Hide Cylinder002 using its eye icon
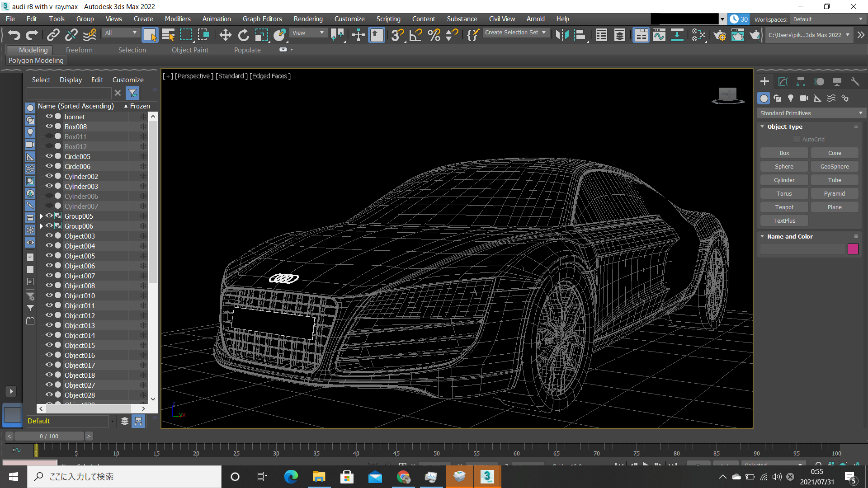This screenshot has width=868, height=488. click(x=49, y=176)
